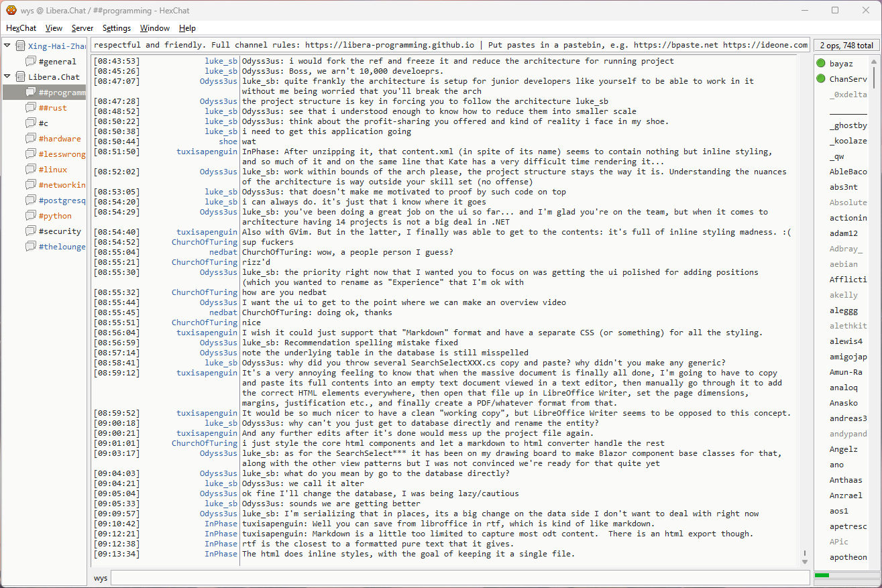Click the wys nickname button
This screenshot has height=588, width=882.
pyautogui.click(x=101, y=578)
